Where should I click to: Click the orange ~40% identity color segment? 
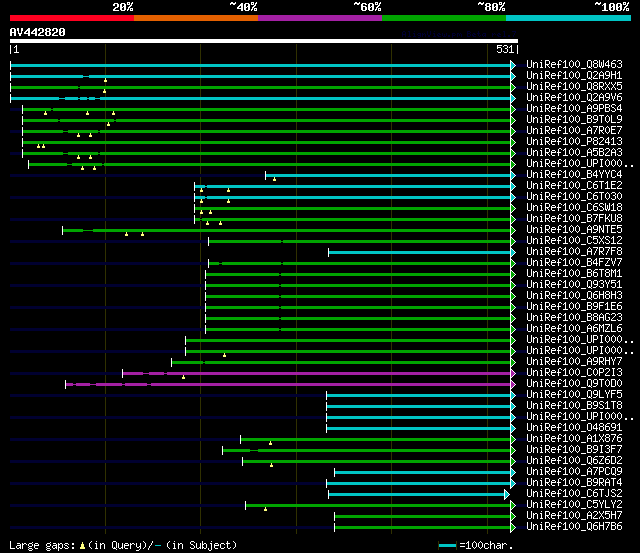coord(196,18)
